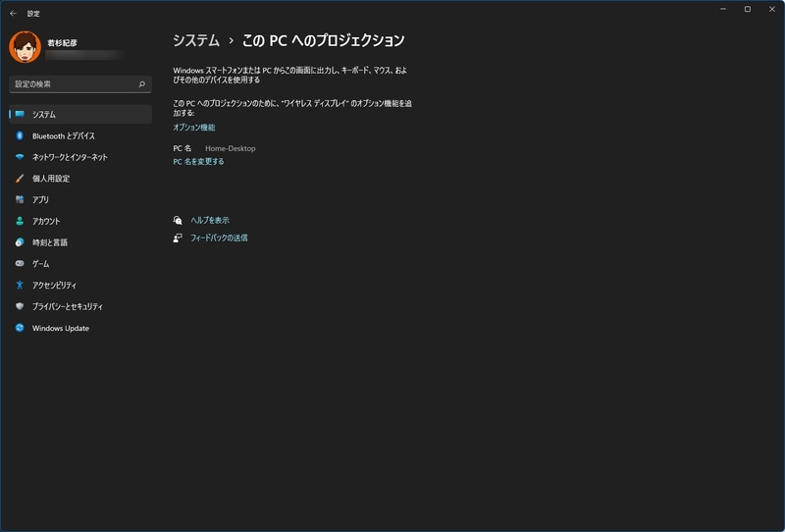Maximize the Settings window
This screenshot has width=785, height=532.
coord(748,9)
